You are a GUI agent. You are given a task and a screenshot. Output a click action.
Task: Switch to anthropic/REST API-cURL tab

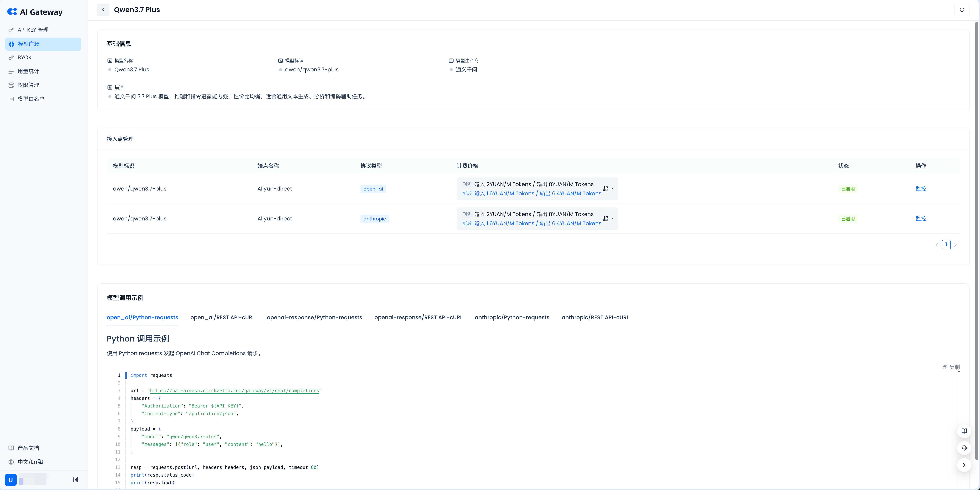595,317
